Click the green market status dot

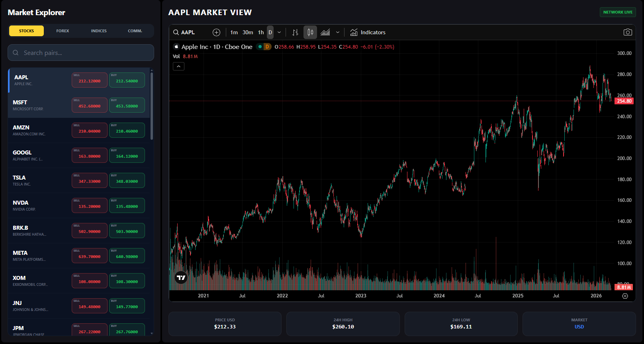point(260,47)
